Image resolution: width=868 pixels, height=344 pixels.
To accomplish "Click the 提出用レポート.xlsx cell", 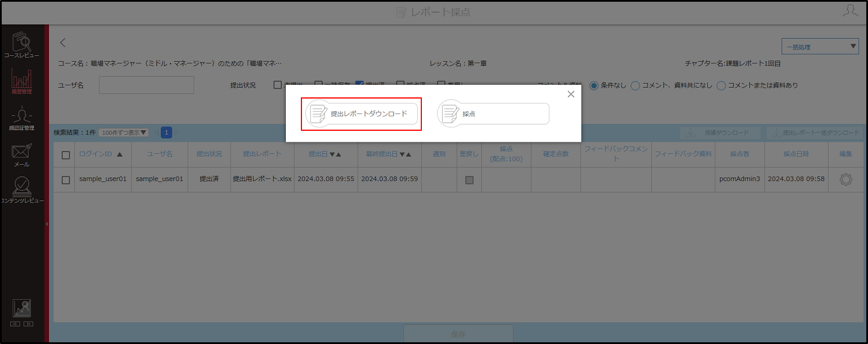I will pos(262,179).
